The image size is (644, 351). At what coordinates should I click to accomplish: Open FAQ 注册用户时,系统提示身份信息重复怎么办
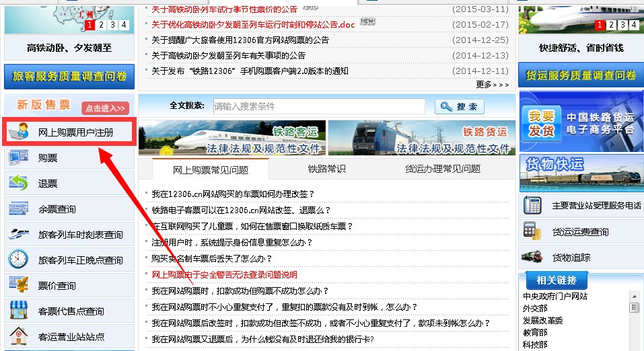(232, 243)
